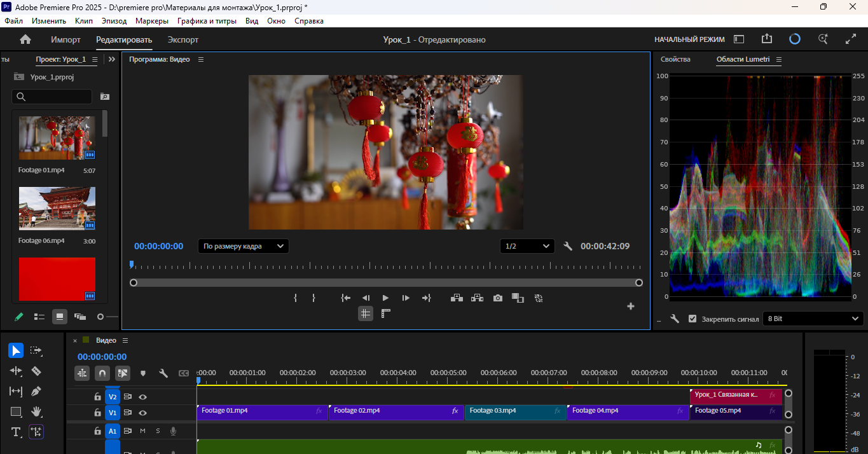Select the Track Select Forward tool
This screenshot has height=454, width=868.
pos(36,350)
